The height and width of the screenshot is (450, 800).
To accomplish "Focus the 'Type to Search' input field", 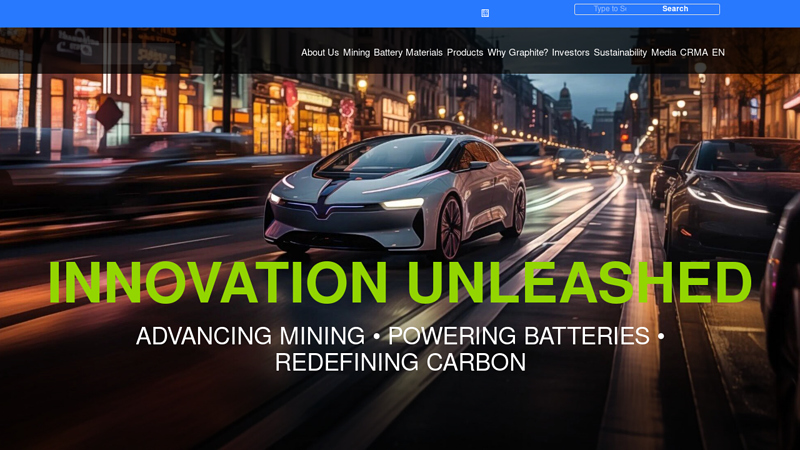I will point(609,9).
